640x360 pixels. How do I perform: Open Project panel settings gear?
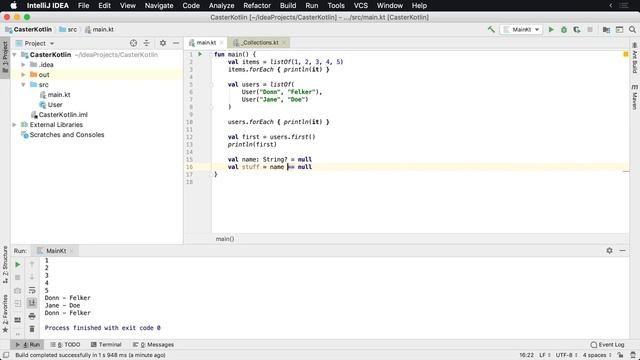[x=163, y=43]
